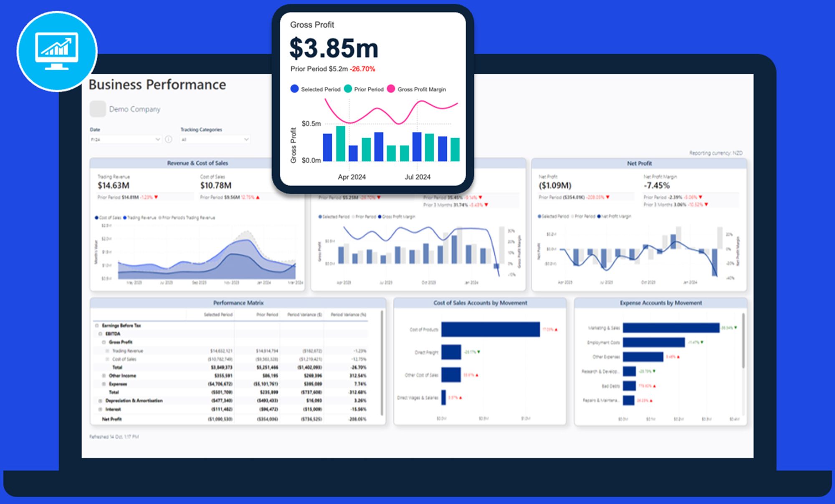Expand the Depreciation & Amortisation row
This screenshot has width=835, height=504.
(x=100, y=401)
